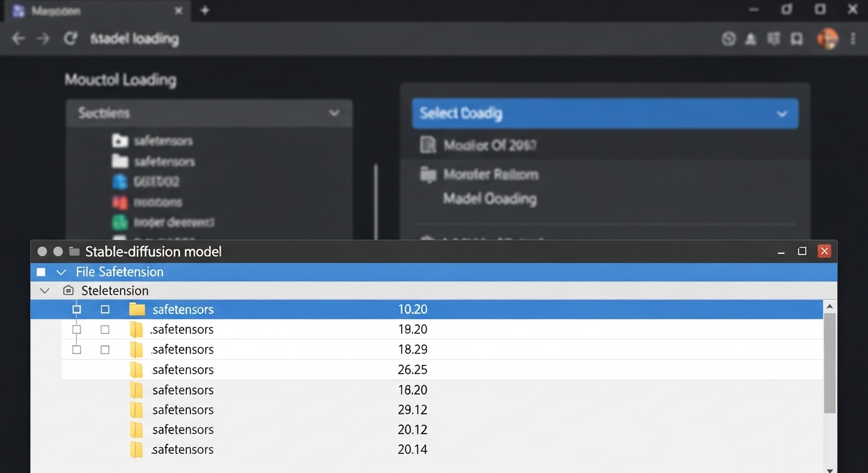Click the folder icon beside 26.25 row

(x=137, y=370)
